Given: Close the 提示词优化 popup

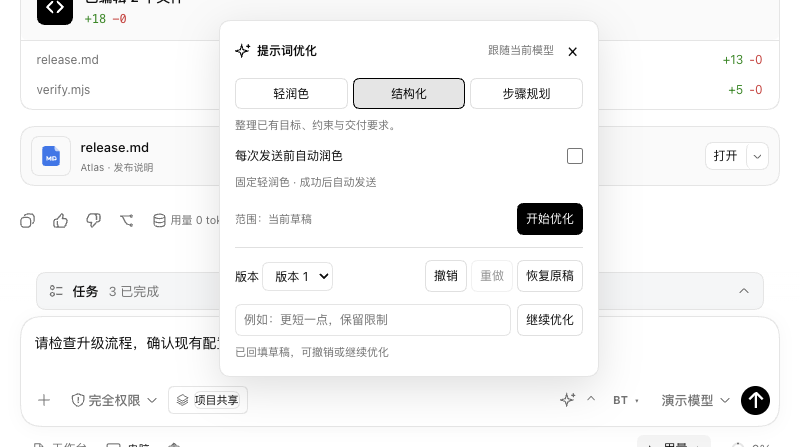Looking at the screenshot, I should pyautogui.click(x=572, y=52).
